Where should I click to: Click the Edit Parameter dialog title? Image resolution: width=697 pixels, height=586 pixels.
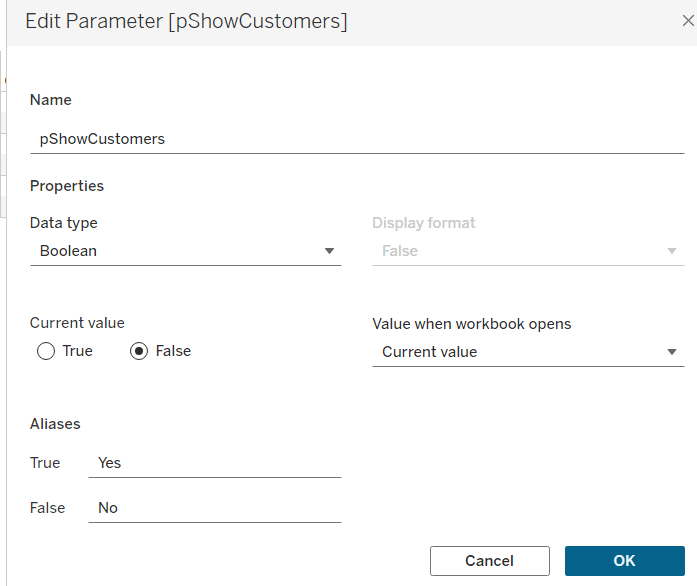coord(186,21)
